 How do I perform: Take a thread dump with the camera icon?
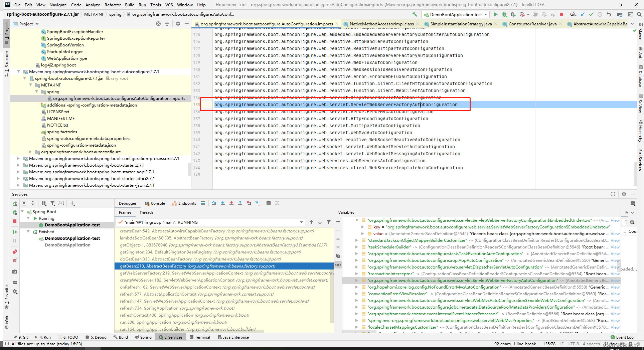15,272
